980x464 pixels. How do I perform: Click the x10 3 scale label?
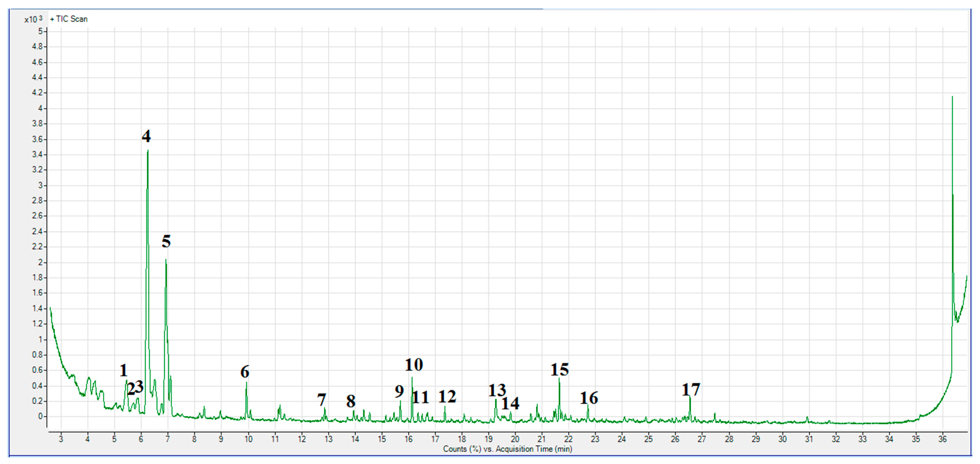point(33,19)
